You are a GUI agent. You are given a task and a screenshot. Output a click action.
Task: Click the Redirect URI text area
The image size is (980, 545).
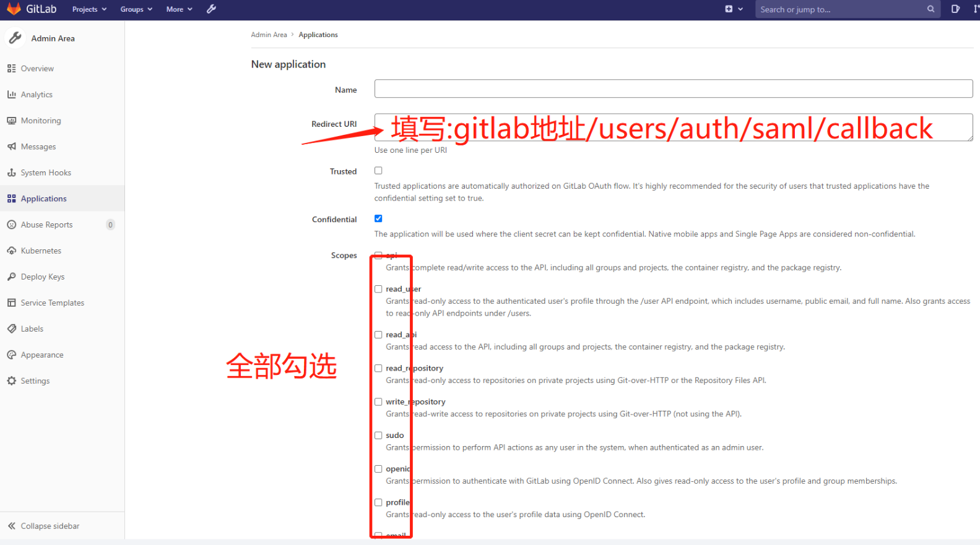click(674, 127)
